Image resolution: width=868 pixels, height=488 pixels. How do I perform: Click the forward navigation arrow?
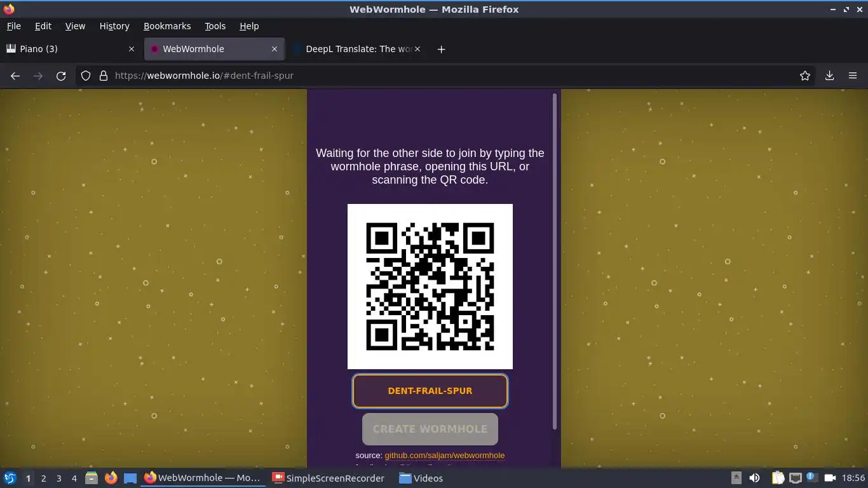[38, 76]
